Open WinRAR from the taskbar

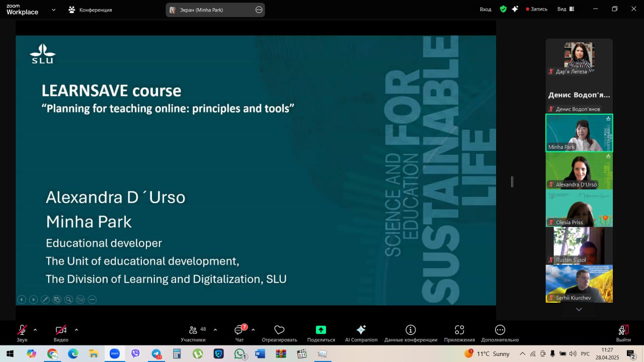[x=281, y=353]
